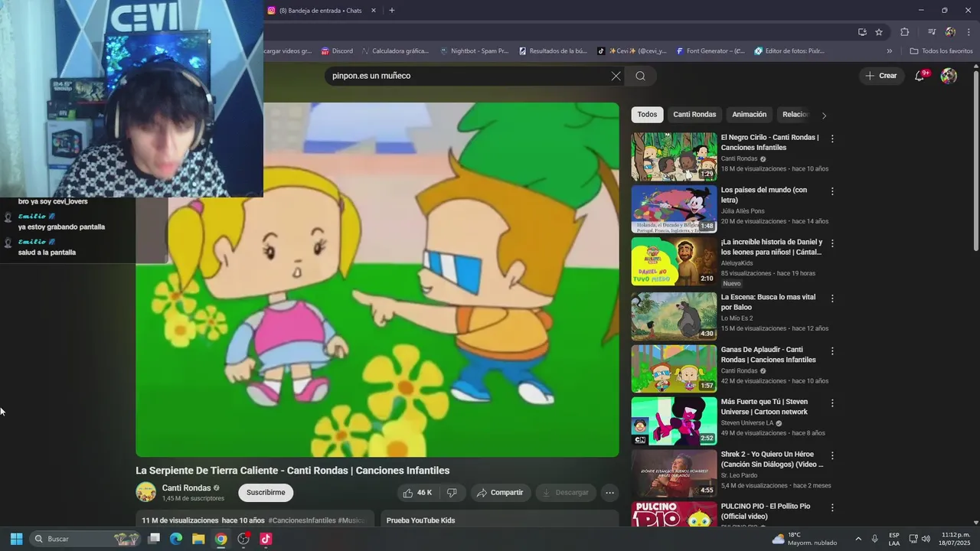The image size is (980, 551).
Task: Click the Prueba YouTube Kids card
Action: [500, 520]
